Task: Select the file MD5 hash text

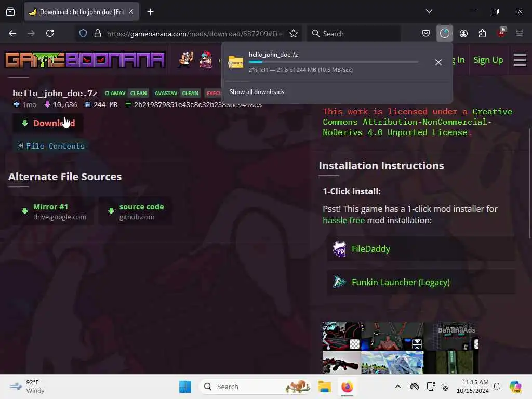Action: tap(197, 105)
